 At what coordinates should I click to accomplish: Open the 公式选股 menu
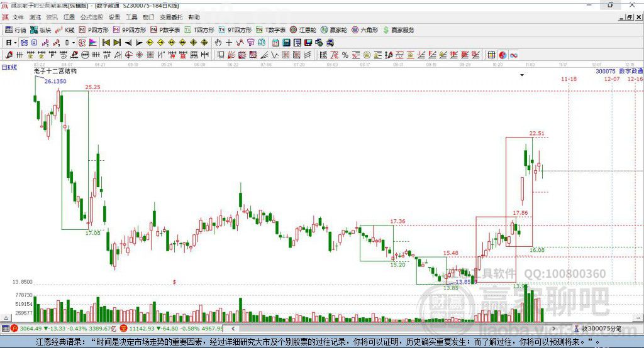92,17
